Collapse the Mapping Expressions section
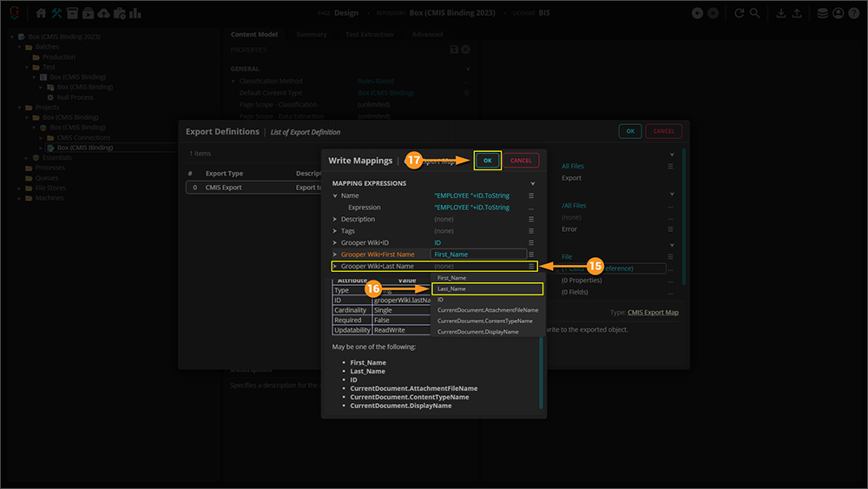Screen dimensions: 868x489 (x=533, y=184)
